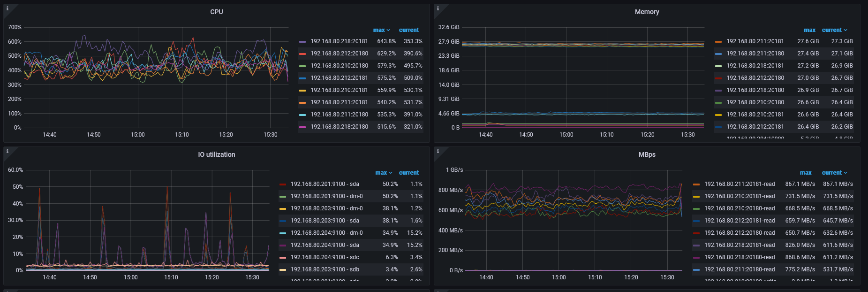Sort MBps legend by max column

pos(805,173)
